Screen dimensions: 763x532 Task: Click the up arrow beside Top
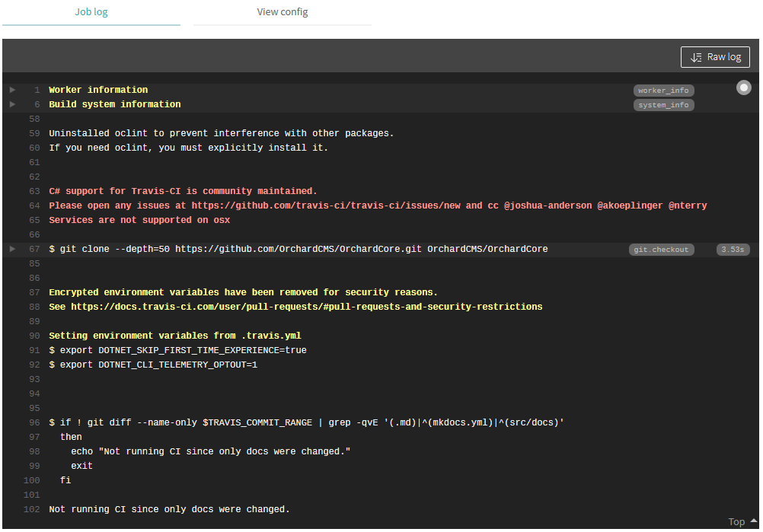[x=753, y=521]
